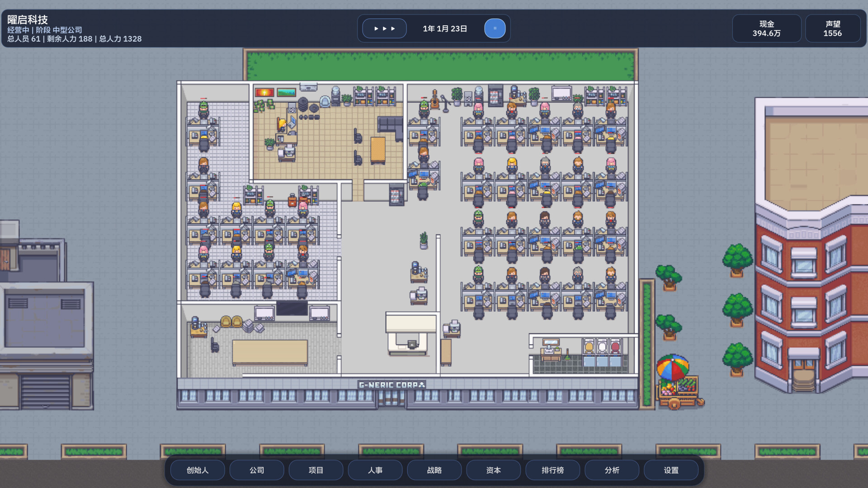Viewport: 868px width, 488px height.
Task: Click the date 1年 1月 23日
Action: [x=445, y=28]
